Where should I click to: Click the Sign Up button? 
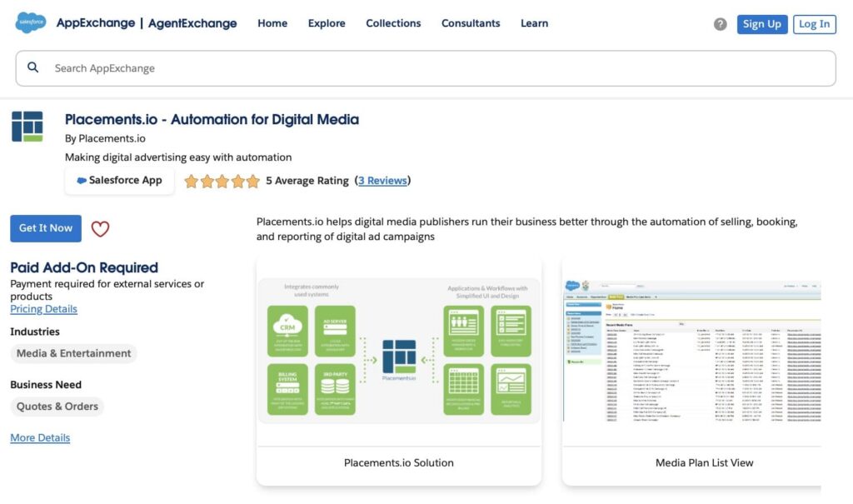pos(762,24)
